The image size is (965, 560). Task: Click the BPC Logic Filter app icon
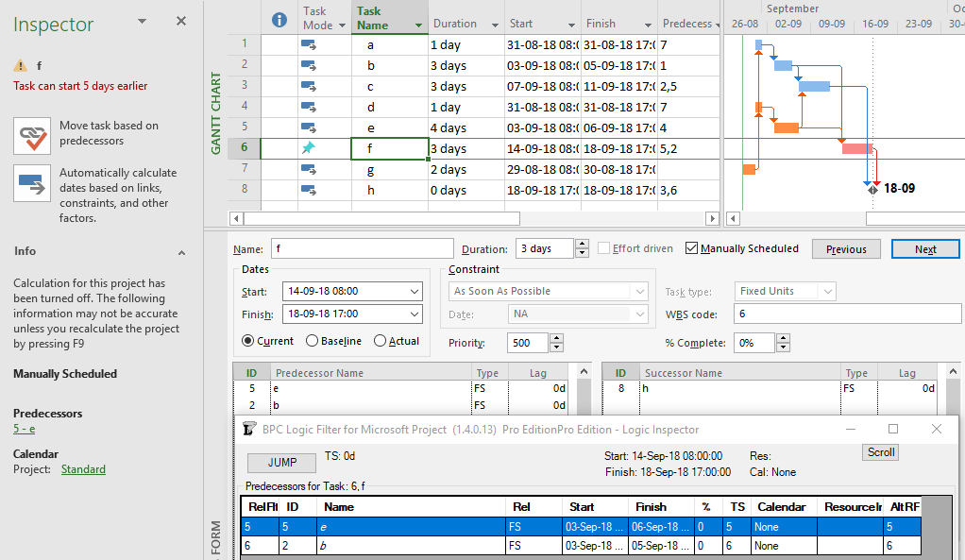pyautogui.click(x=248, y=429)
